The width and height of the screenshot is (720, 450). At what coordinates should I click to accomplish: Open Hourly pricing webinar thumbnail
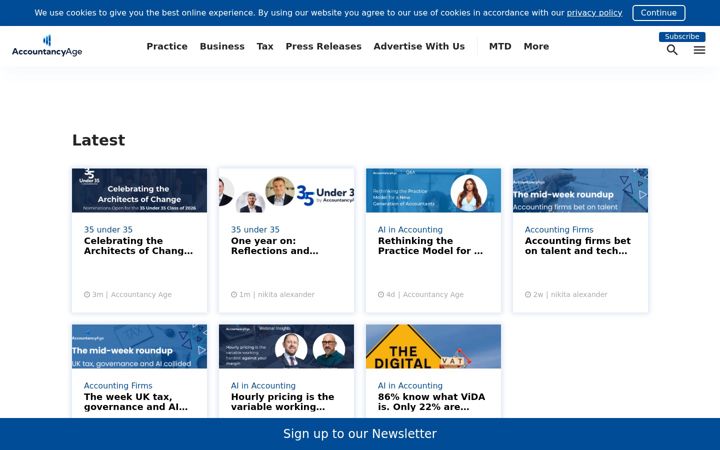tap(287, 346)
